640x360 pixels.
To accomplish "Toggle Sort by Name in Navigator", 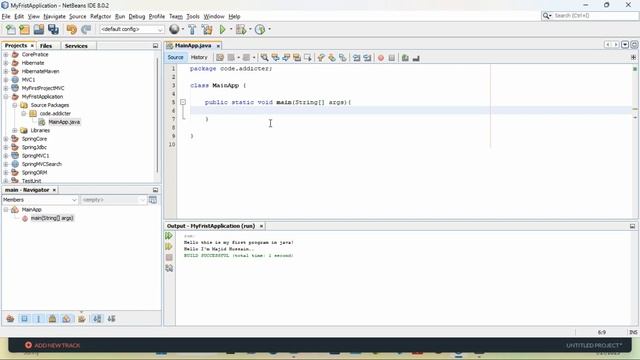I will tap(97, 319).
